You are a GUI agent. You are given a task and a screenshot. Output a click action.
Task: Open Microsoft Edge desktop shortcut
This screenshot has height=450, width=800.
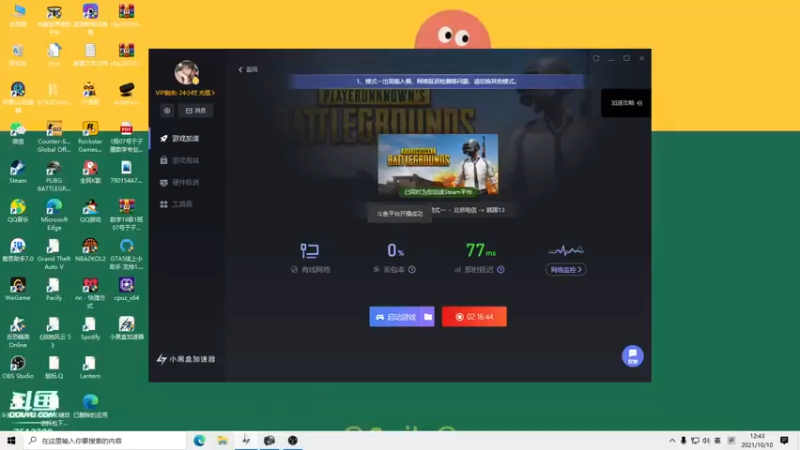pos(54,215)
